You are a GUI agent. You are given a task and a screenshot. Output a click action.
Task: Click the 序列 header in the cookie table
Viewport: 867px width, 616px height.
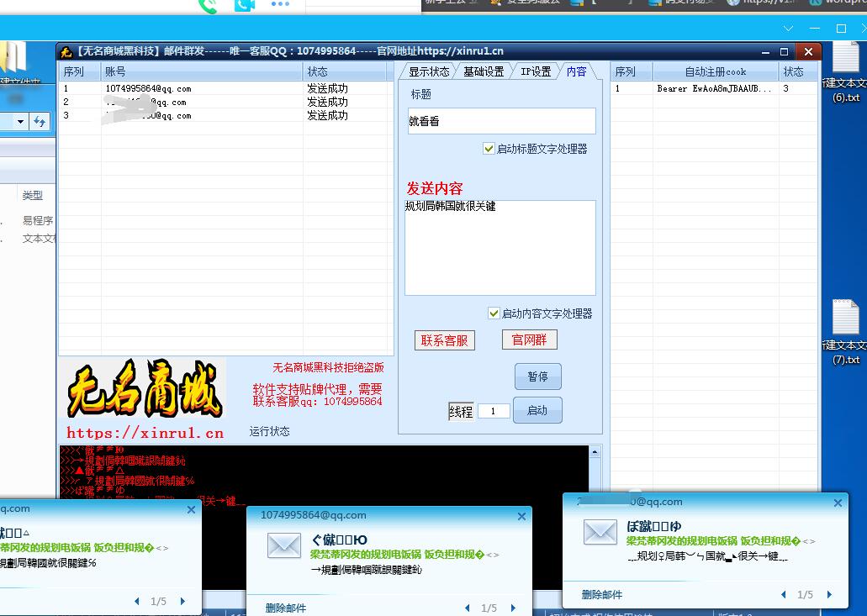pyautogui.click(x=632, y=71)
